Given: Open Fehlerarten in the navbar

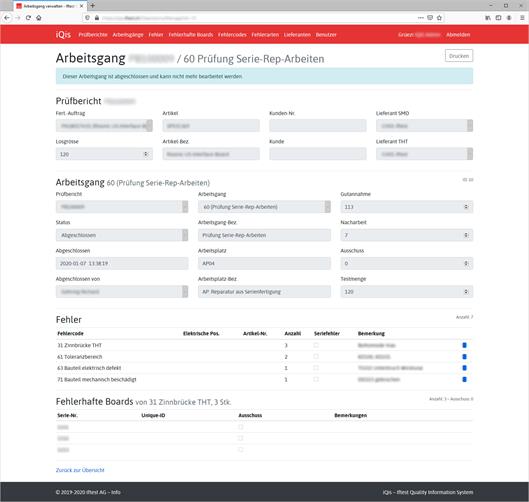Looking at the screenshot, I should click(265, 35).
